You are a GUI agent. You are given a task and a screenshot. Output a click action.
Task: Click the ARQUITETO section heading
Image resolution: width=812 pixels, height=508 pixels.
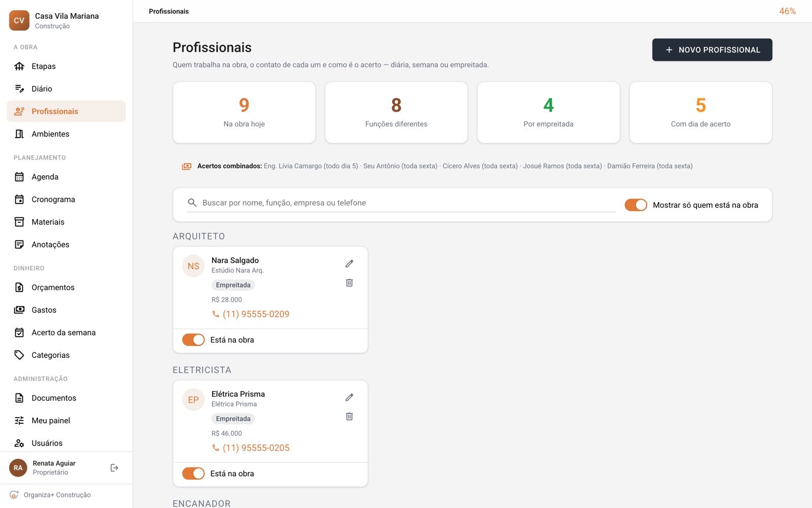(x=199, y=236)
